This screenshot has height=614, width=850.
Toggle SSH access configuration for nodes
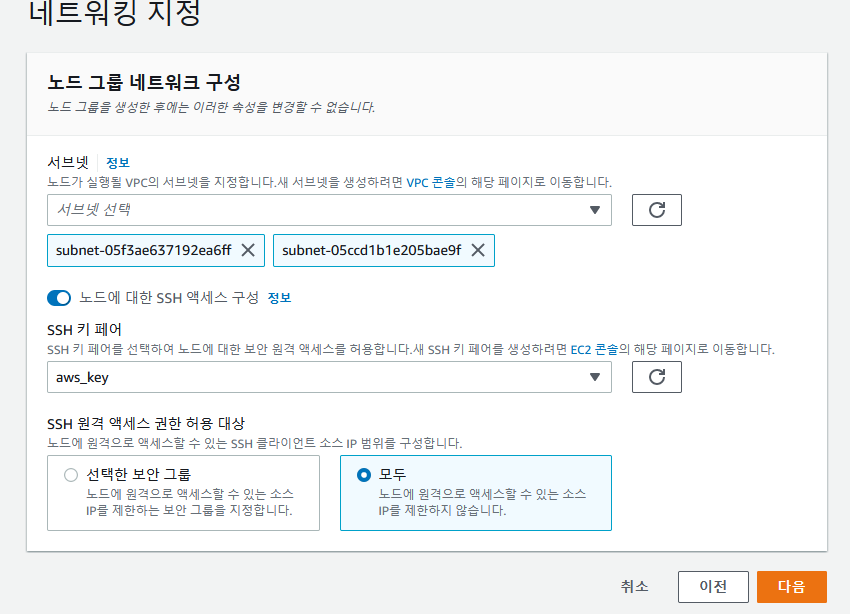(59, 298)
